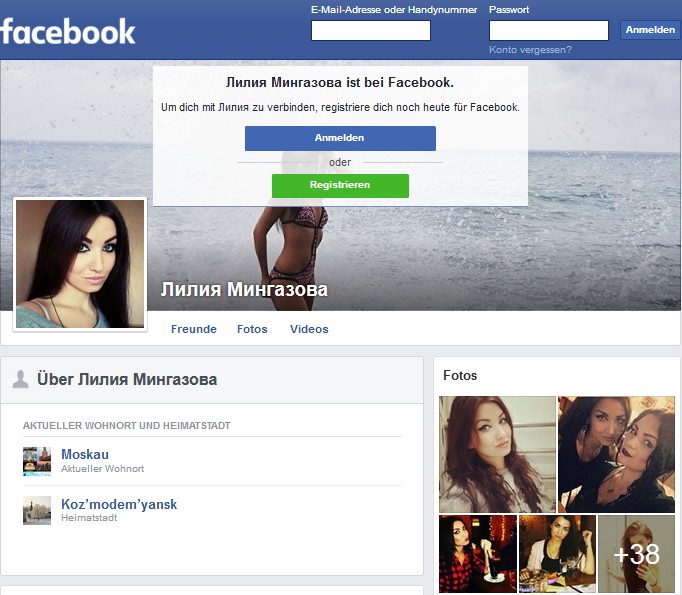Focus the Passwort input field
Viewport: 682px width, 595px height.
click(x=548, y=30)
